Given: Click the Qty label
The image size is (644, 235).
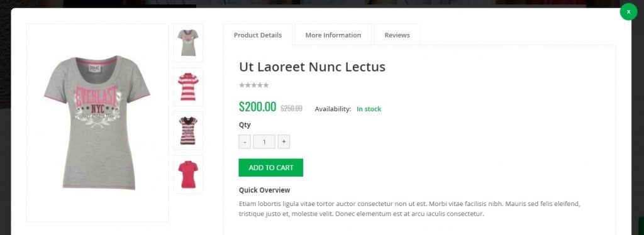Looking at the screenshot, I should [245, 124].
